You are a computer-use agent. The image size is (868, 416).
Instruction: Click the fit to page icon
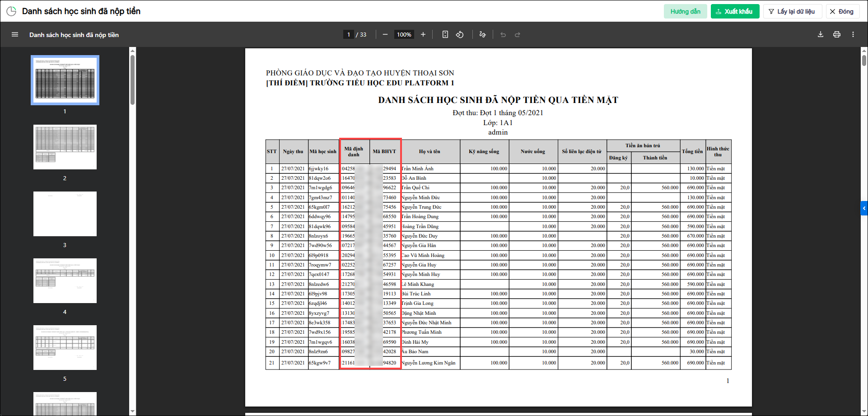445,35
